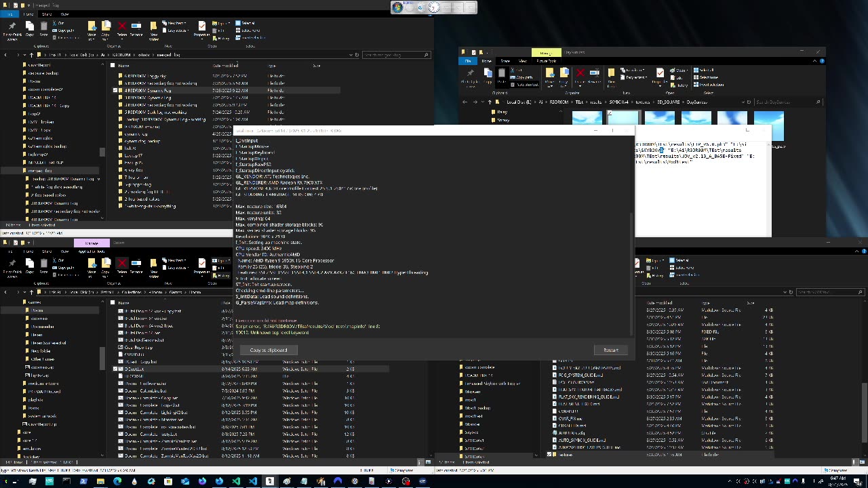868x488 pixels.
Task: Click New folder in Application Tools window ribbon
Action: pyautogui.click(x=154, y=268)
